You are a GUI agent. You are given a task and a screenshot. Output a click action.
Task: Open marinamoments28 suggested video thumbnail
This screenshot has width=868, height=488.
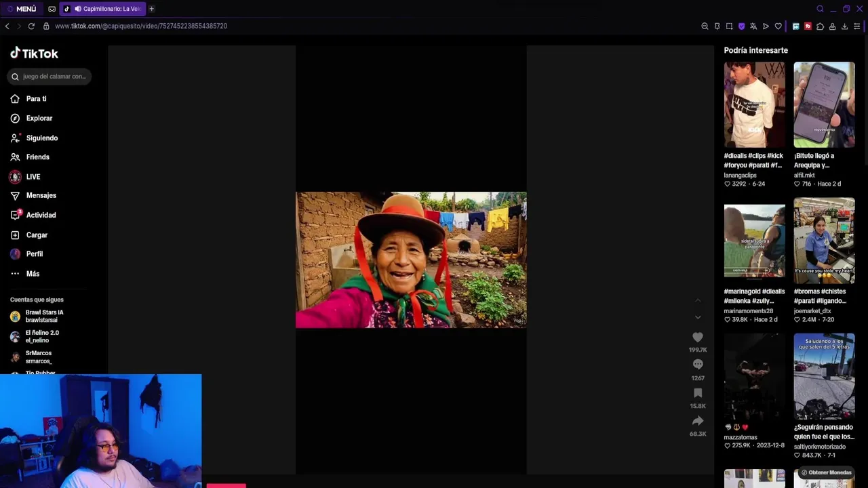pos(754,241)
